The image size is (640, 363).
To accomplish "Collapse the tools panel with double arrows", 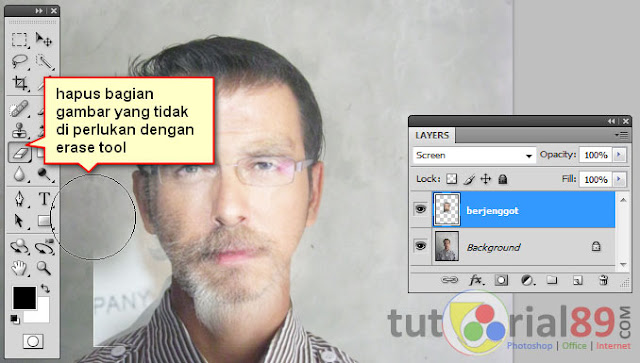I will click(39, 11).
